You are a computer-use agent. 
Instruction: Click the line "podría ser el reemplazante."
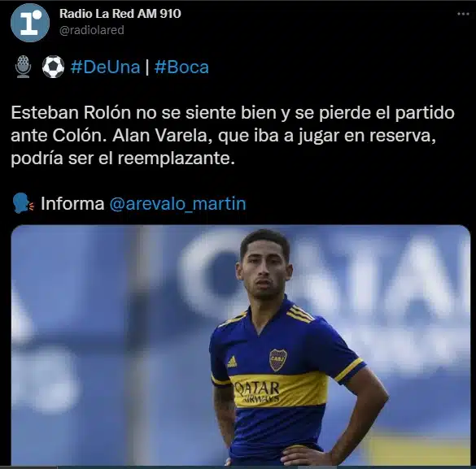click(123, 159)
